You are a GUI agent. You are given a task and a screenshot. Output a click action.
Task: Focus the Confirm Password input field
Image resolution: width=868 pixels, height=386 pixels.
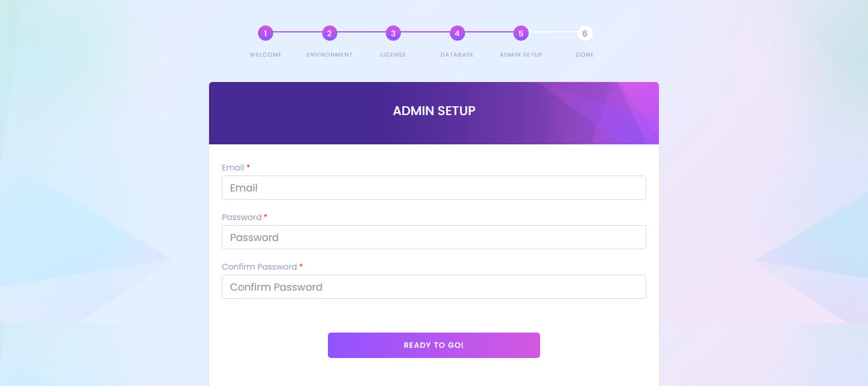[x=434, y=287]
